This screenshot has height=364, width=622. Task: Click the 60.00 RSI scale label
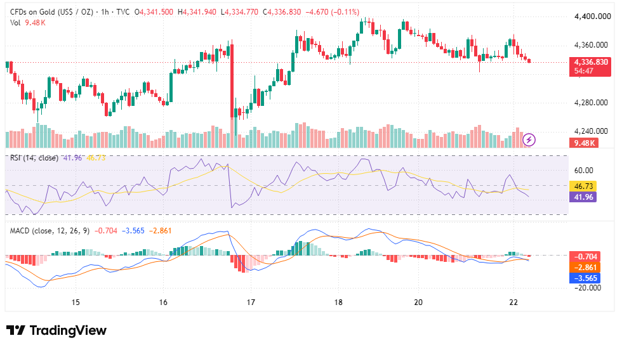point(583,171)
